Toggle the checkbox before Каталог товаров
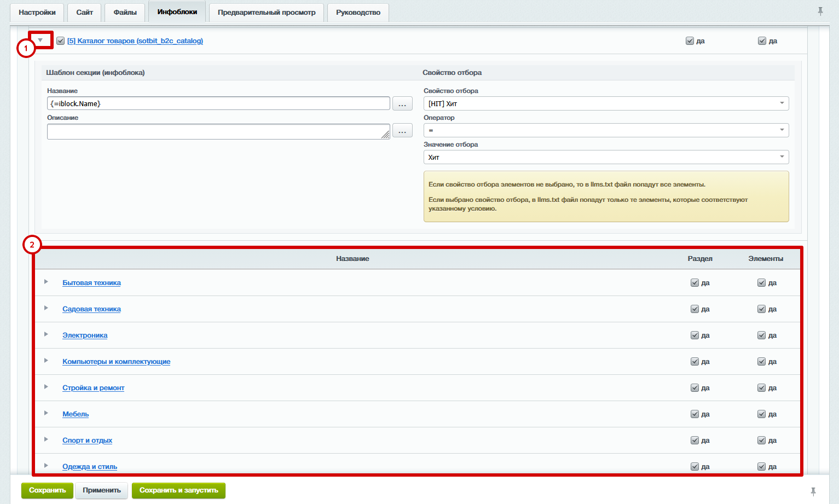The height and width of the screenshot is (504, 839). point(61,41)
